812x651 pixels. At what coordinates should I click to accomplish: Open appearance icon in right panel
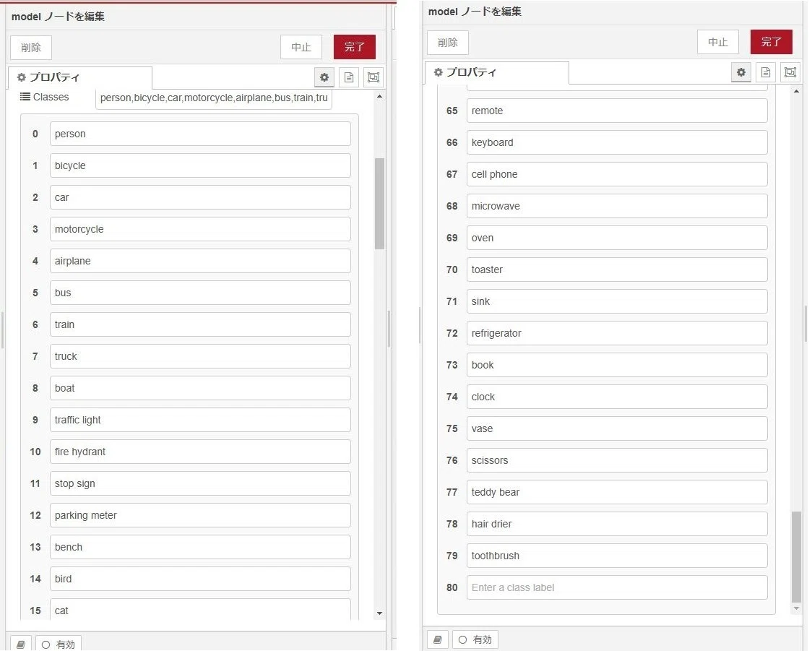point(790,72)
